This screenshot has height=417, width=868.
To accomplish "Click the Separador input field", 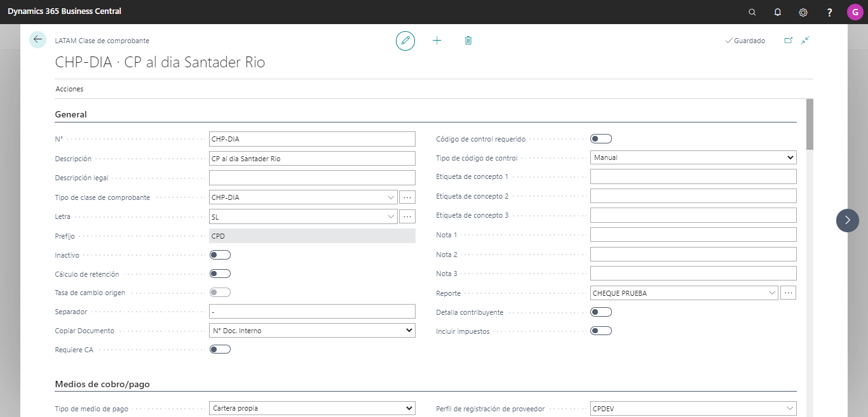I will tap(312, 312).
